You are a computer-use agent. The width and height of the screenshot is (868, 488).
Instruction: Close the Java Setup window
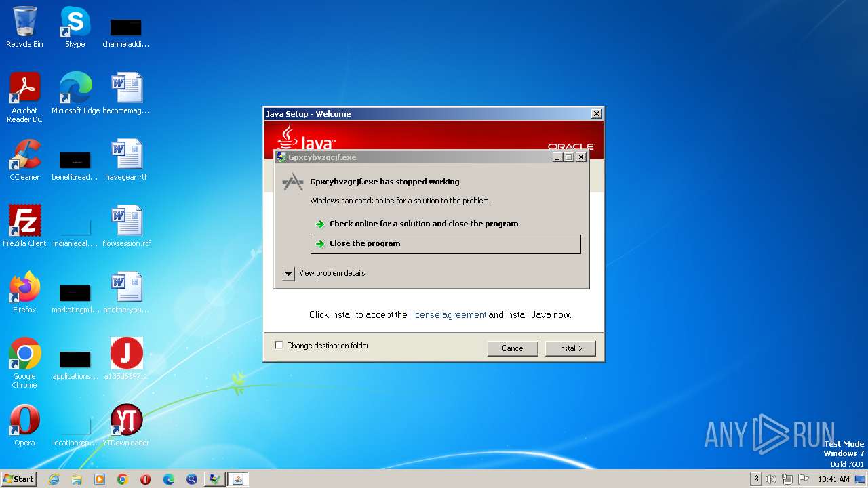[596, 114]
